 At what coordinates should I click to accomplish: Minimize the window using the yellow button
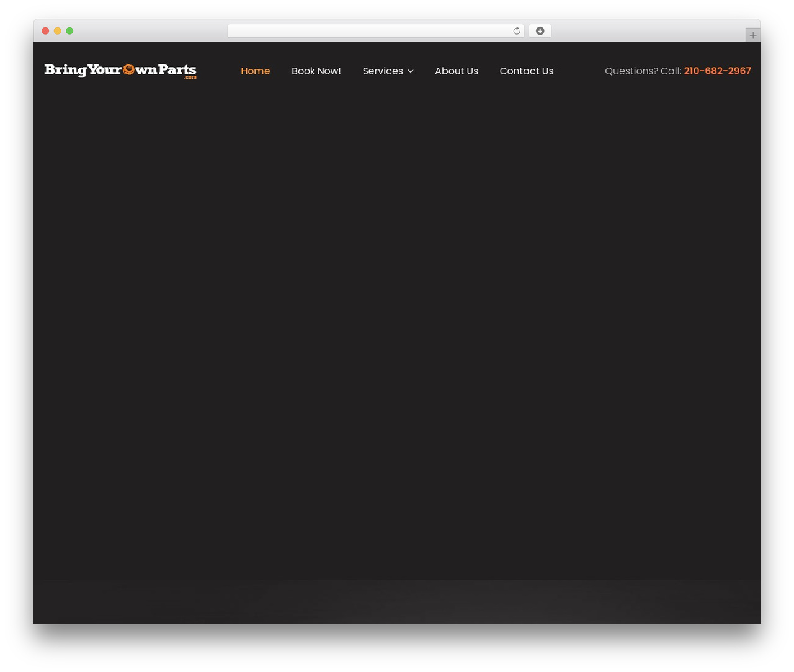[58, 31]
